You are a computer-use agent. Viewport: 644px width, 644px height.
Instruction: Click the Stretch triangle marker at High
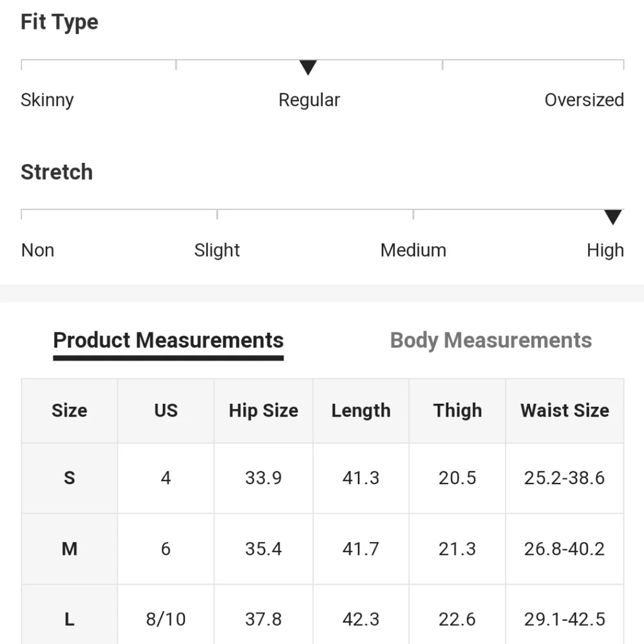tap(613, 218)
